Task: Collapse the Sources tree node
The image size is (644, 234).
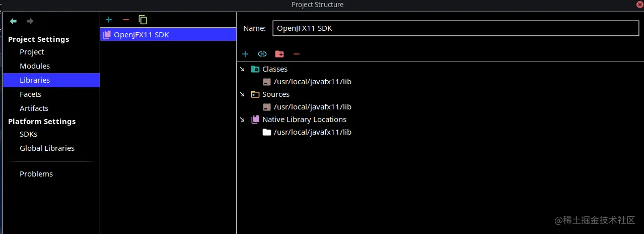Action: (x=242, y=94)
